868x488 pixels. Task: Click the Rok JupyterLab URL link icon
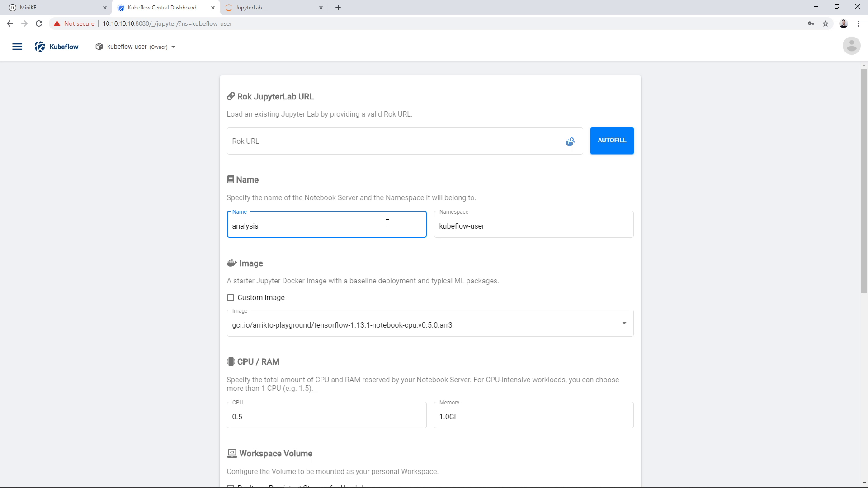231,96
